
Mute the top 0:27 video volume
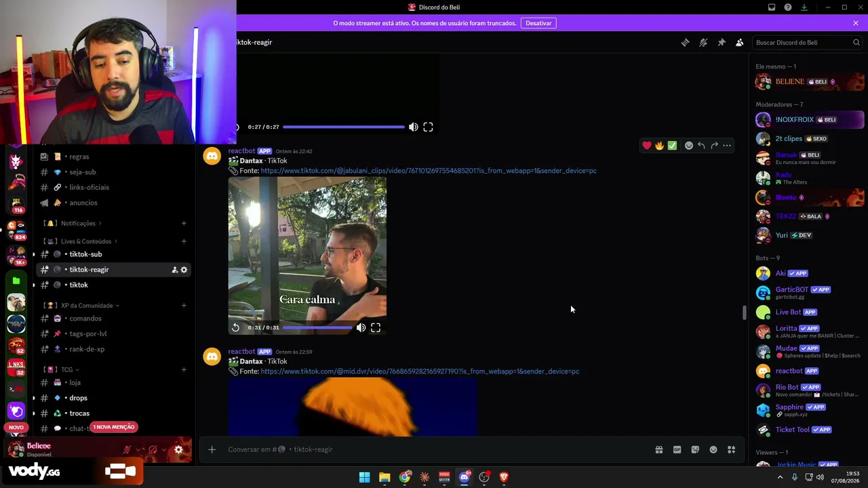tap(414, 127)
